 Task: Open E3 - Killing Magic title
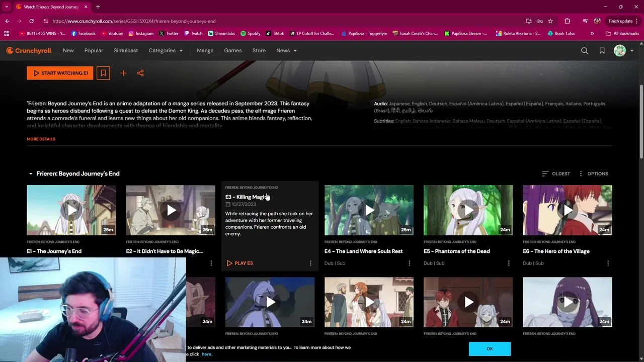click(247, 197)
